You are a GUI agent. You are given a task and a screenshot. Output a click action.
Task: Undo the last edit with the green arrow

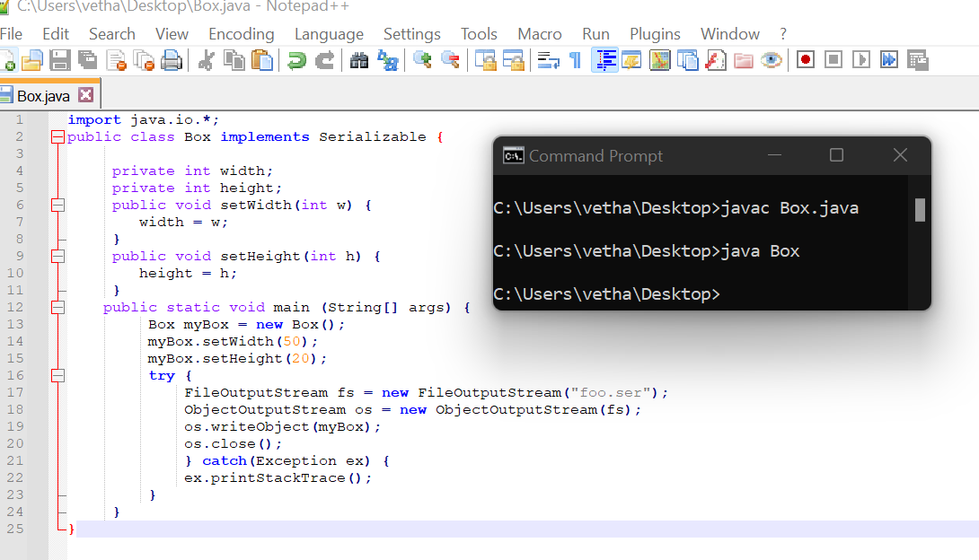[296, 60]
